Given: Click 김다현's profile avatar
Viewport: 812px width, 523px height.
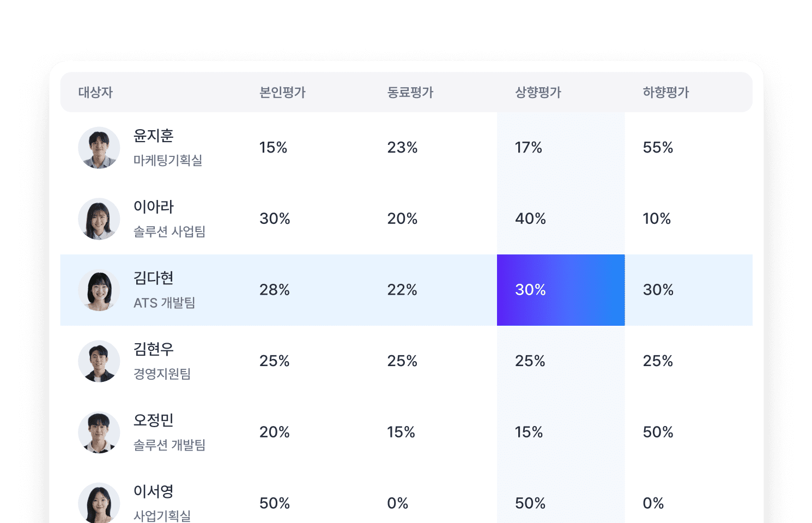Looking at the screenshot, I should [99, 290].
